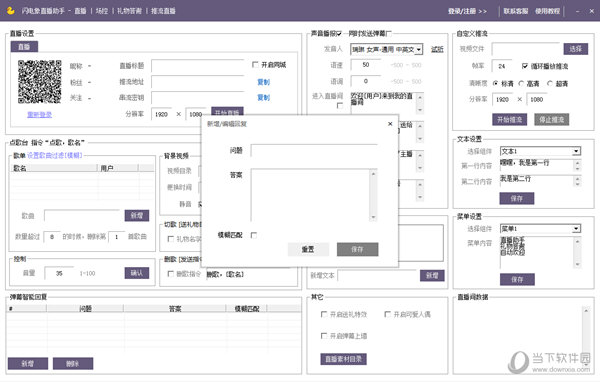Enable the 开启同城 checkbox
The image size is (600, 382).
(255, 65)
